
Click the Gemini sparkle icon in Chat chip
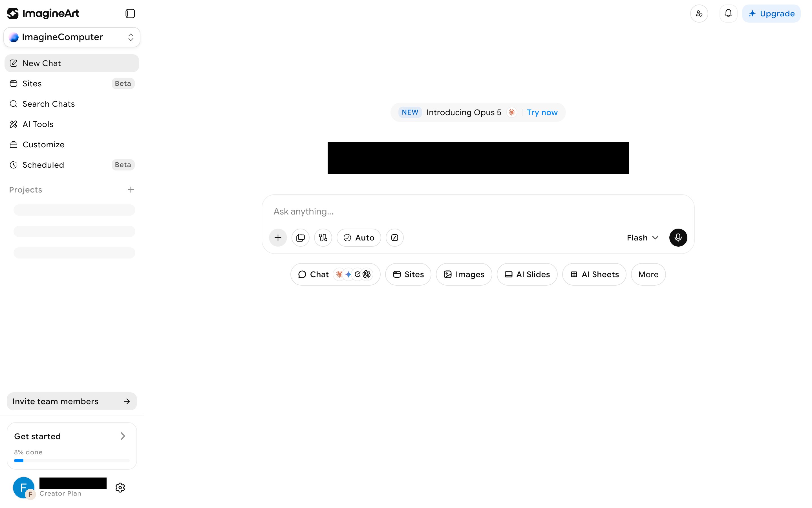348,275
